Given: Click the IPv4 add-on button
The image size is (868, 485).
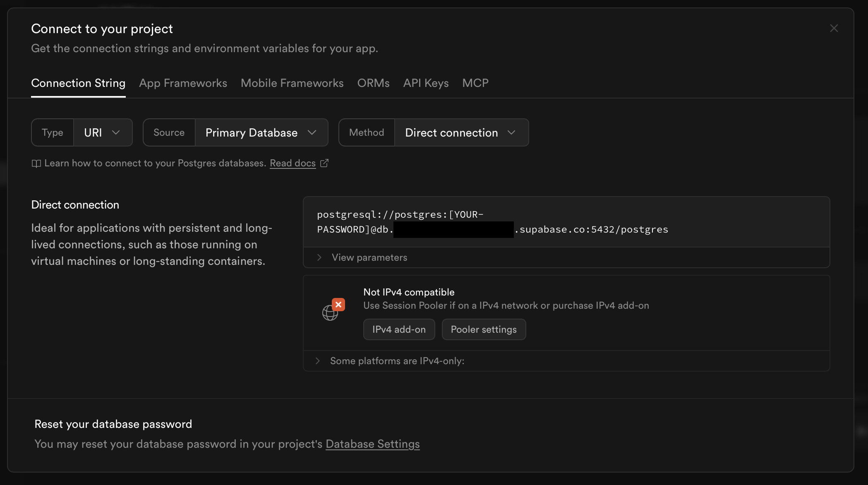Looking at the screenshot, I should coord(399,329).
